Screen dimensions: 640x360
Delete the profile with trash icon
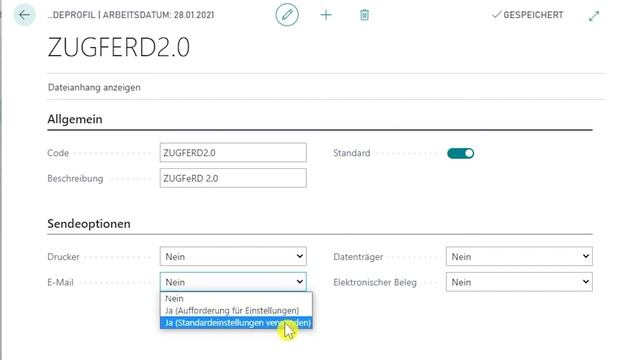[364, 15]
